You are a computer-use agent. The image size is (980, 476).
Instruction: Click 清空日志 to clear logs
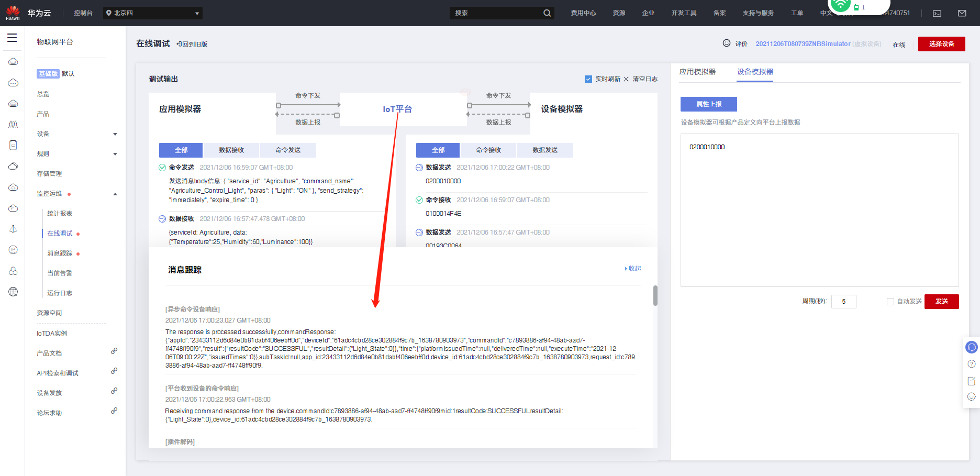[x=641, y=79]
